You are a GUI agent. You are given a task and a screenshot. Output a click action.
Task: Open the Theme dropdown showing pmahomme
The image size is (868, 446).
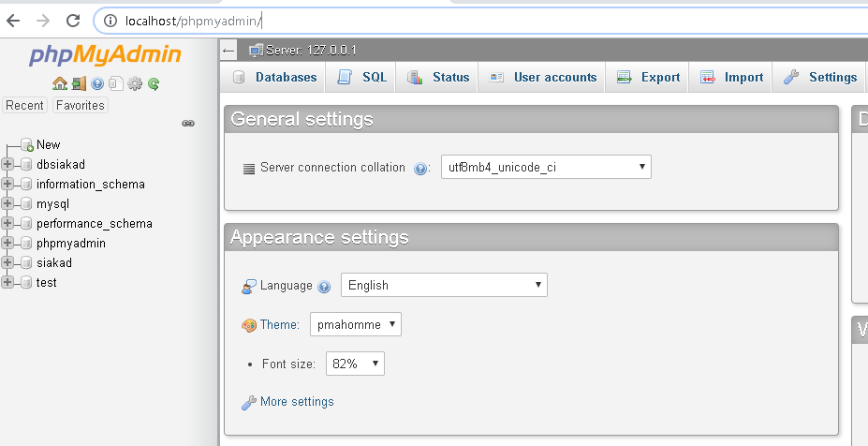[x=356, y=325]
